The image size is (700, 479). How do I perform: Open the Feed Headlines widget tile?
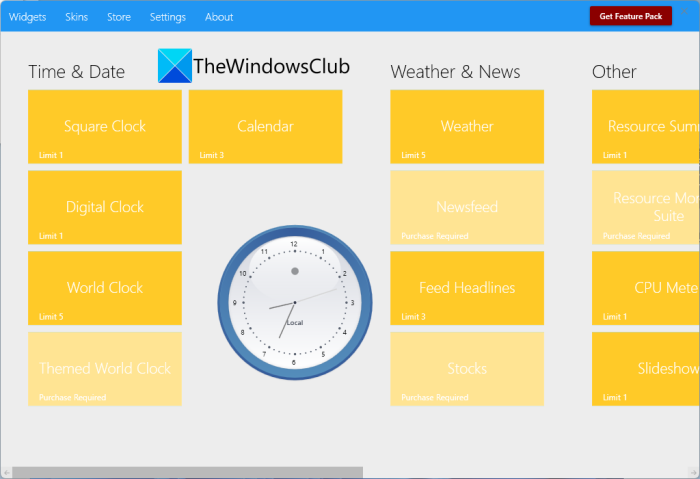[467, 288]
